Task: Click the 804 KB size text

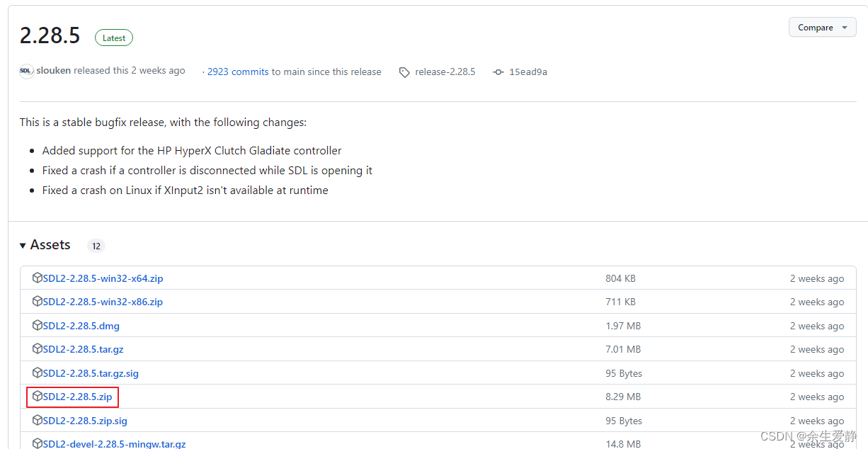Action: click(620, 278)
